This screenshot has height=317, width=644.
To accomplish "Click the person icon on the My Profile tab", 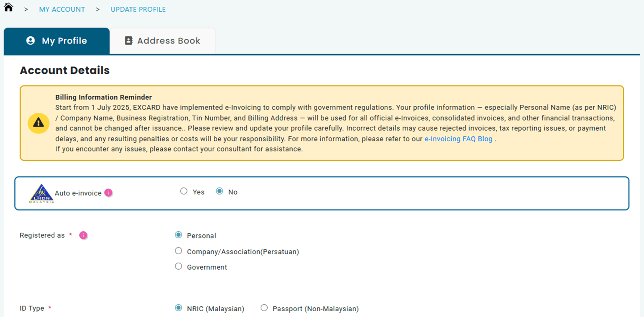I will click(x=31, y=40).
